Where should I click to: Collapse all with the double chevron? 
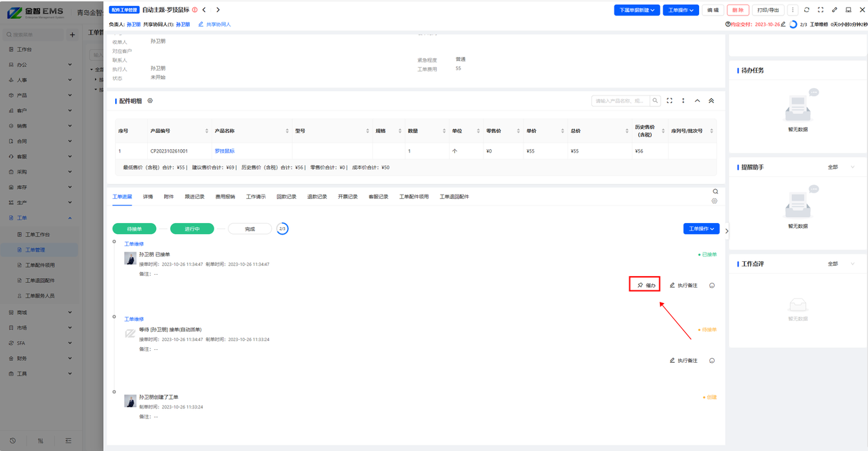coord(711,100)
